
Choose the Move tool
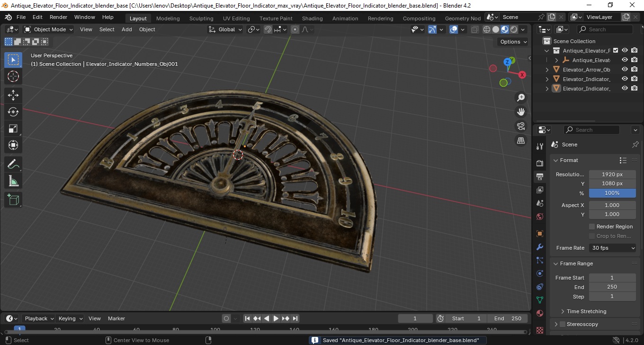pyautogui.click(x=13, y=95)
